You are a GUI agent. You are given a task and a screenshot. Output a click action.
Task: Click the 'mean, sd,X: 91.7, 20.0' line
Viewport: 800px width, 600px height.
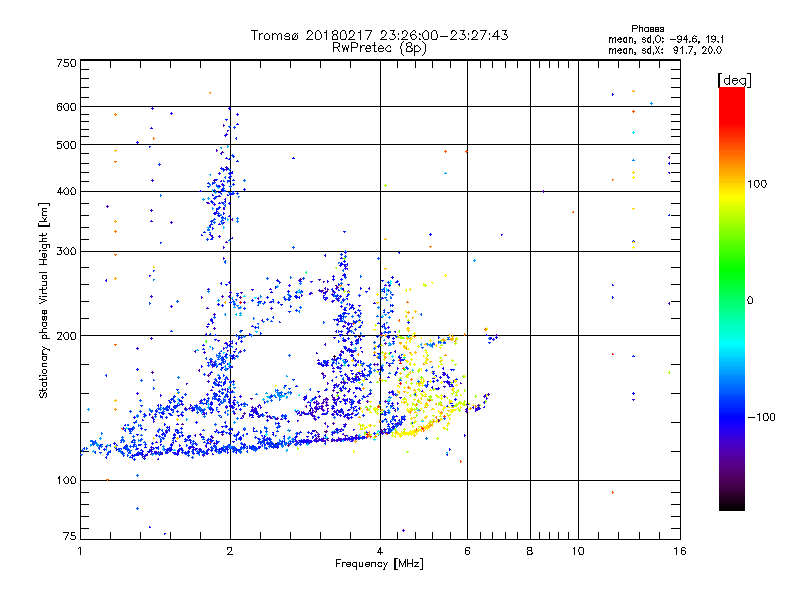click(x=665, y=51)
